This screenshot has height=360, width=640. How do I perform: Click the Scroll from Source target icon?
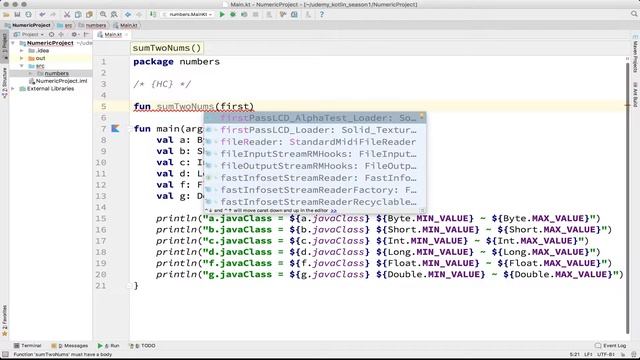click(51, 35)
